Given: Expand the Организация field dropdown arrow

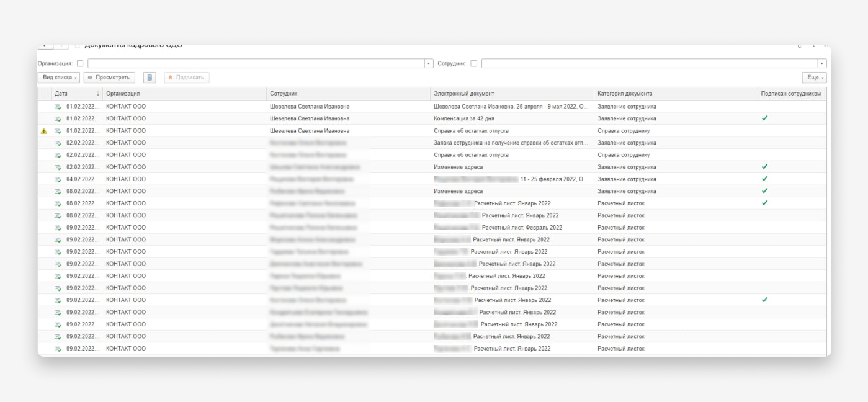Looking at the screenshot, I should 429,63.
